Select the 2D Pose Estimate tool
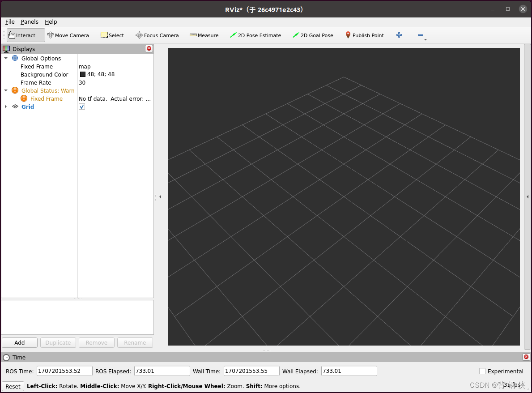 [255, 35]
